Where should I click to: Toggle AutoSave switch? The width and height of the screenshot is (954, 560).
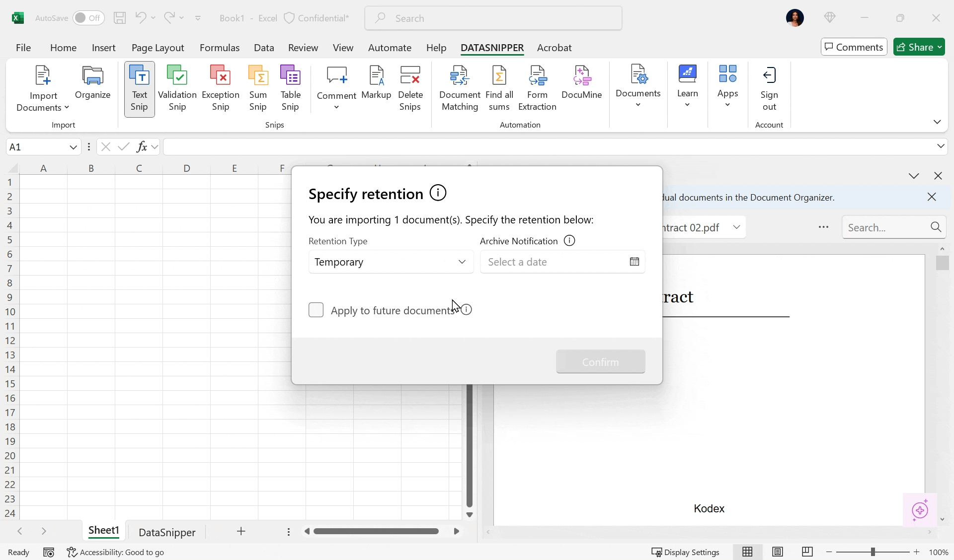tap(88, 18)
